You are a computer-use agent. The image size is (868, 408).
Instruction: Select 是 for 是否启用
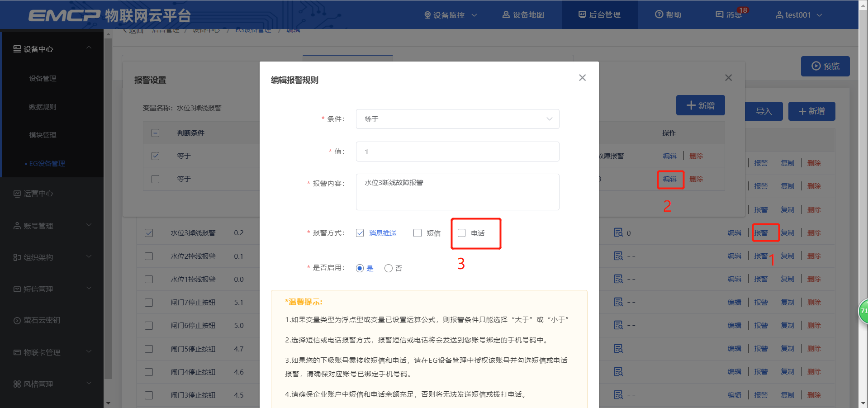click(x=360, y=268)
